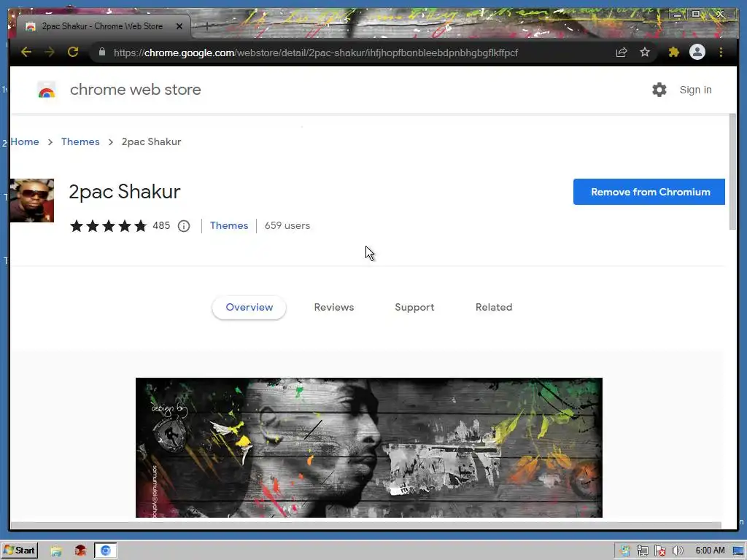Click the horizontal scrollbar at page bottom
This screenshot has width=747, height=560.
coord(366,525)
